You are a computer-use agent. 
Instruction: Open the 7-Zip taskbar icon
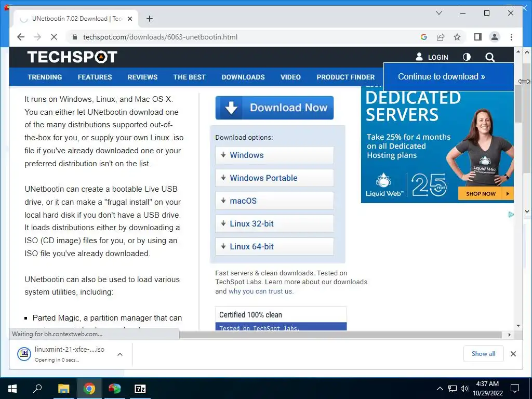pyautogui.click(x=140, y=389)
